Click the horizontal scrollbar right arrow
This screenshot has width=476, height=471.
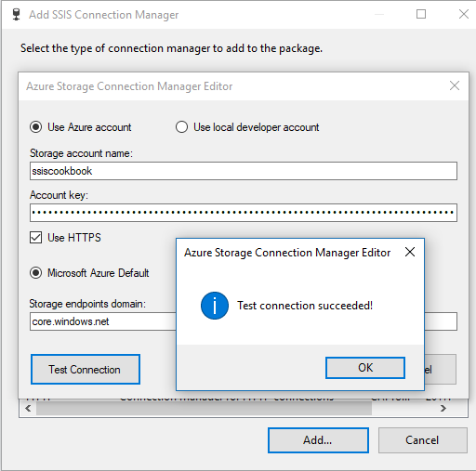(x=443, y=409)
